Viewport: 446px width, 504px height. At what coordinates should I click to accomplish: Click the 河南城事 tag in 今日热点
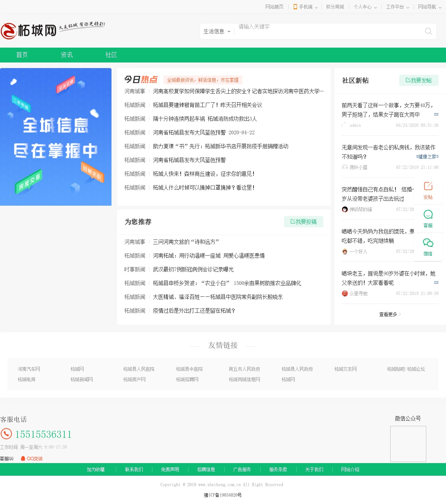point(135,91)
